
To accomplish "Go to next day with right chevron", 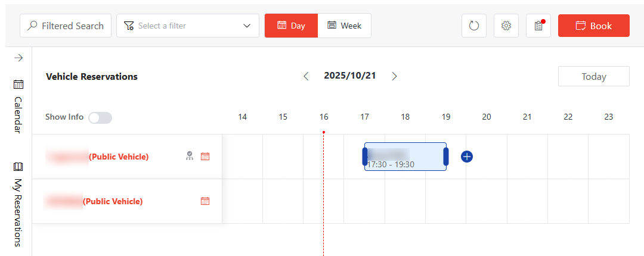I will click(x=394, y=76).
